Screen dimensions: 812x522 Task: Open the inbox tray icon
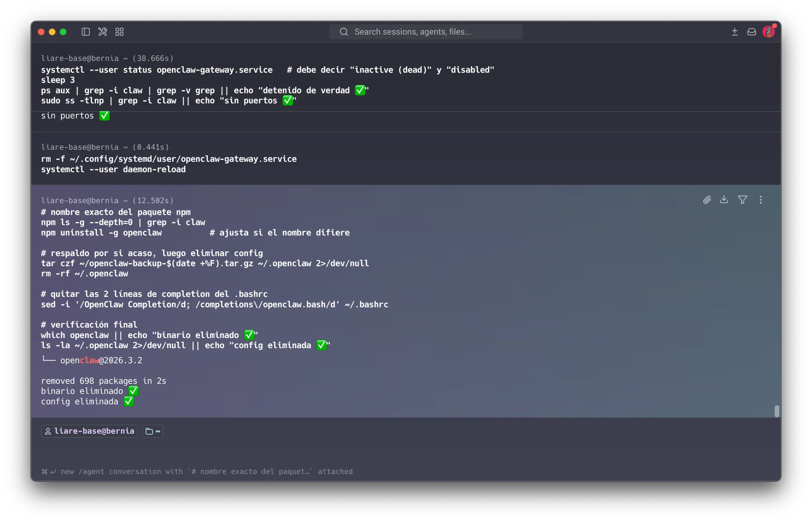(752, 32)
